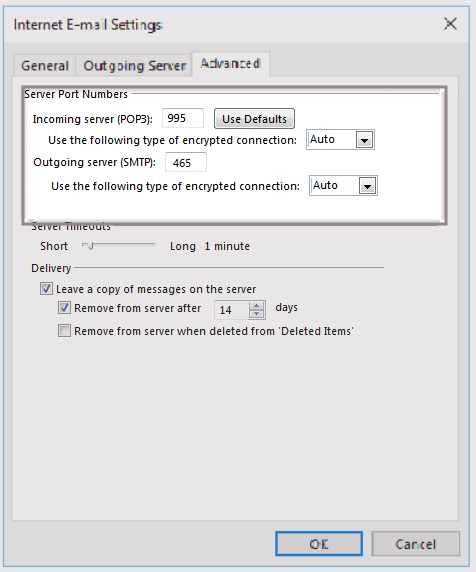This screenshot has height=572, width=476.
Task: Click the Incoming server POP3 port field
Action: (x=183, y=118)
